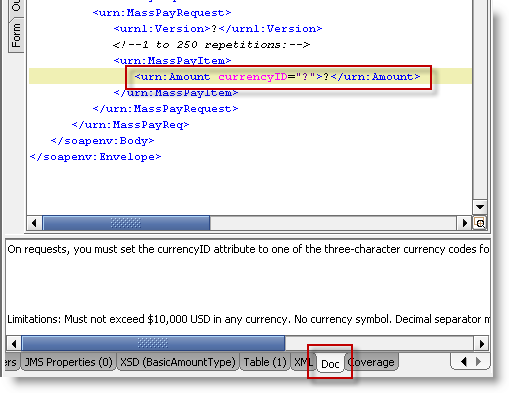Click the closing soapenv:Body tag

[x=102, y=141]
